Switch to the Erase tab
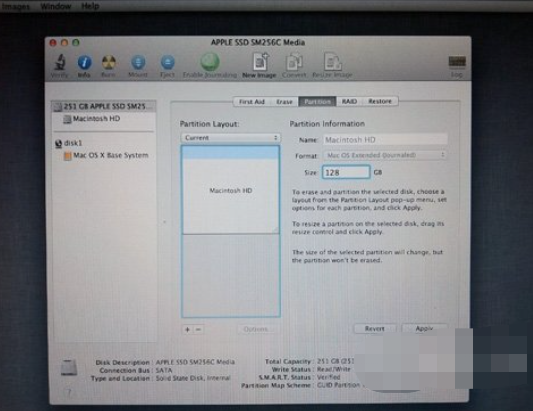 (284, 102)
